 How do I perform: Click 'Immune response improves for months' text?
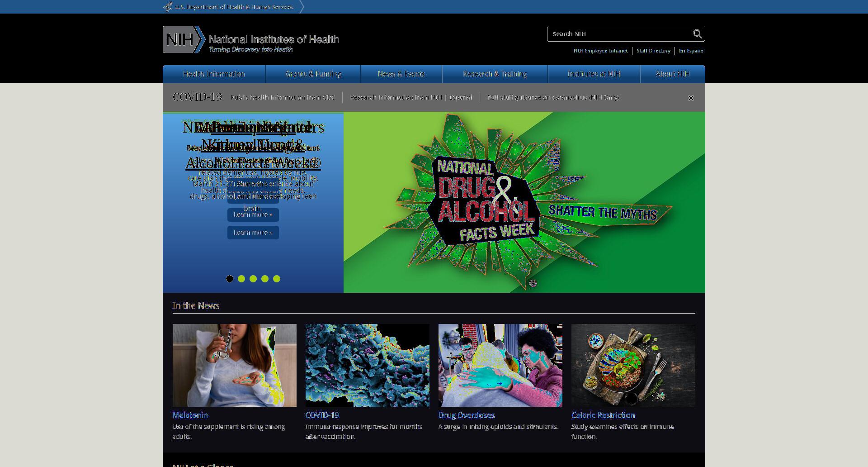coord(364,432)
